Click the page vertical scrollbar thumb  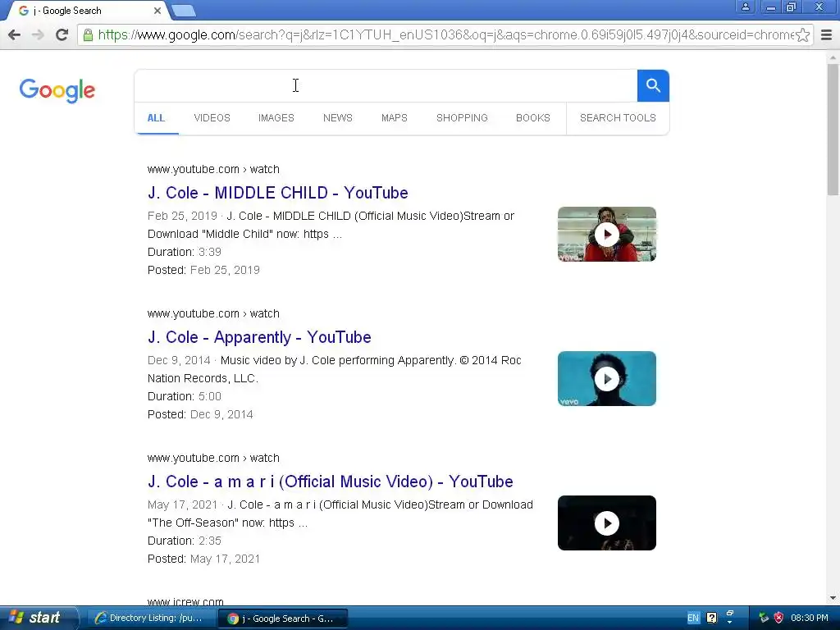[833, 130]
